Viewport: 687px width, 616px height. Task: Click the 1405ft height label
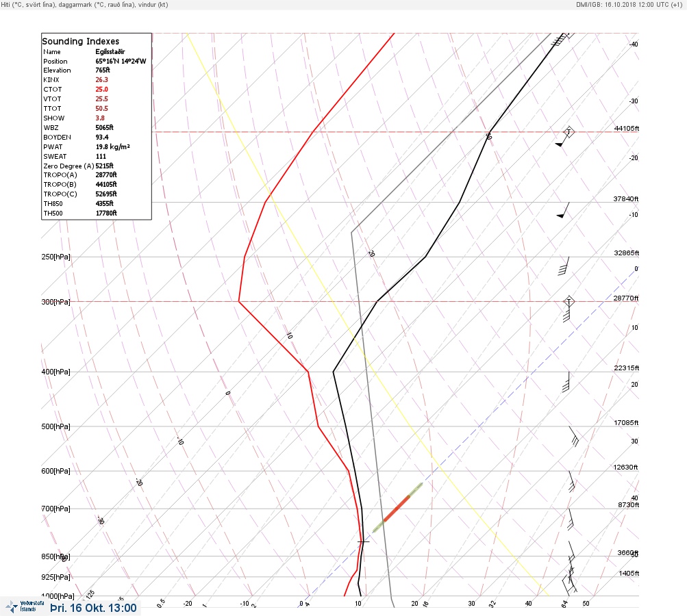(x=629, y=573)
